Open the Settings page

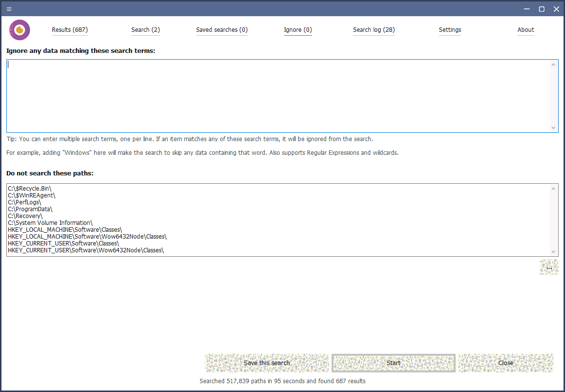(450, 30)
